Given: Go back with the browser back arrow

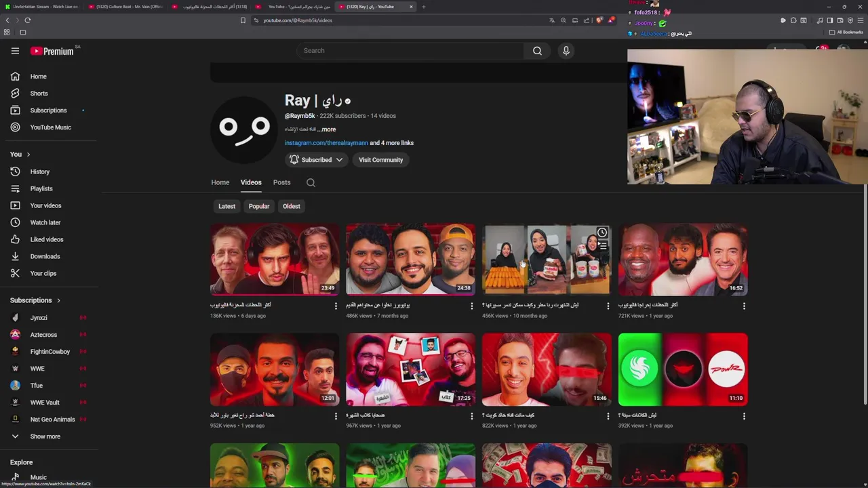Looking at the screenshot, I should [7, 20].
